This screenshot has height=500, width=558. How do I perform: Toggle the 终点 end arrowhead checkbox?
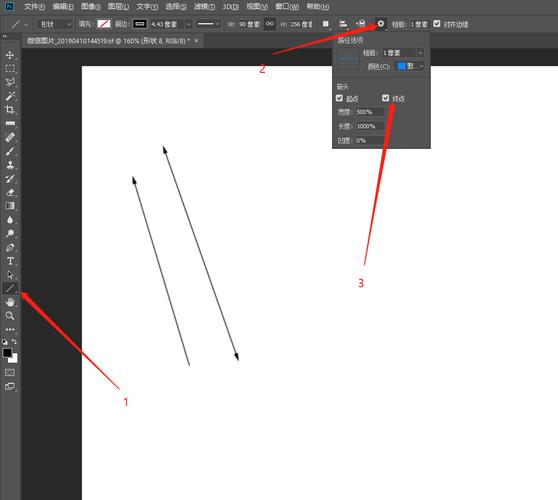(x=385, y=98)
